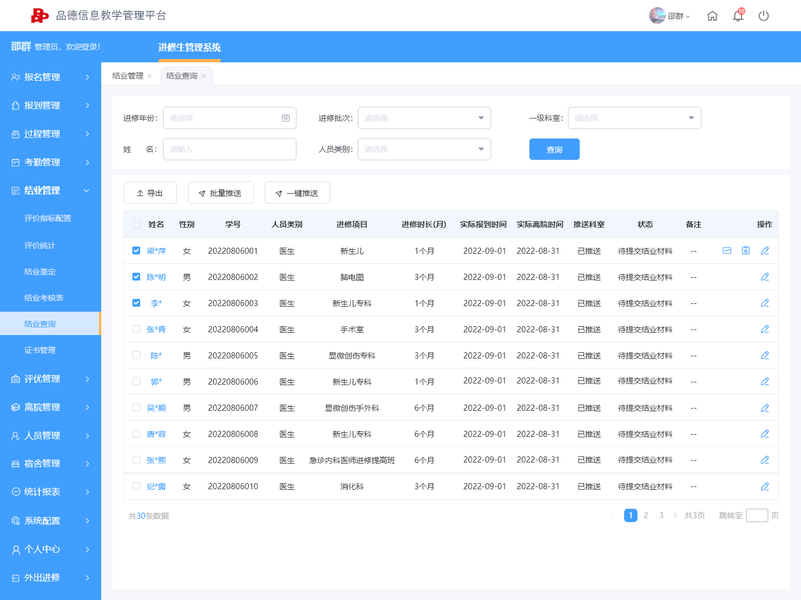Viewport: 801px width, 600px height.
Task: Click the 宿舍管理 sidebar icon
Action: pos(15,464)
